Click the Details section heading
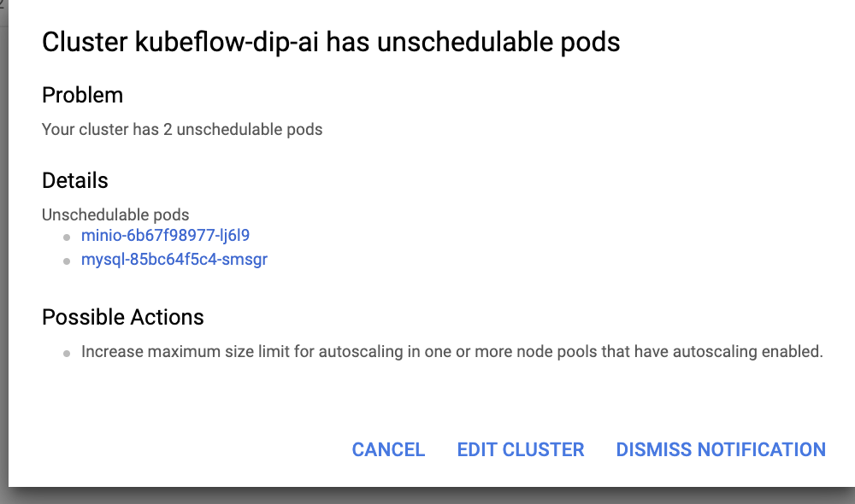The image size is (855, 504). coord(74,180)
